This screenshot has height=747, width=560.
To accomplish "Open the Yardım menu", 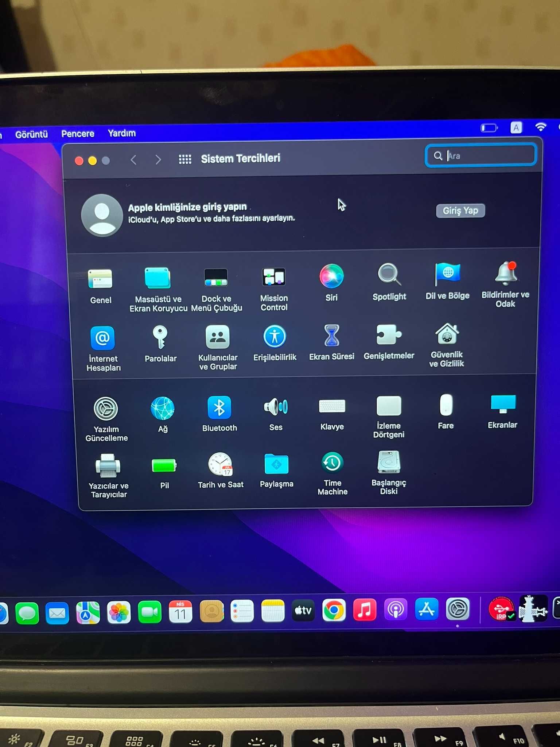I will [x=122, y=133].
